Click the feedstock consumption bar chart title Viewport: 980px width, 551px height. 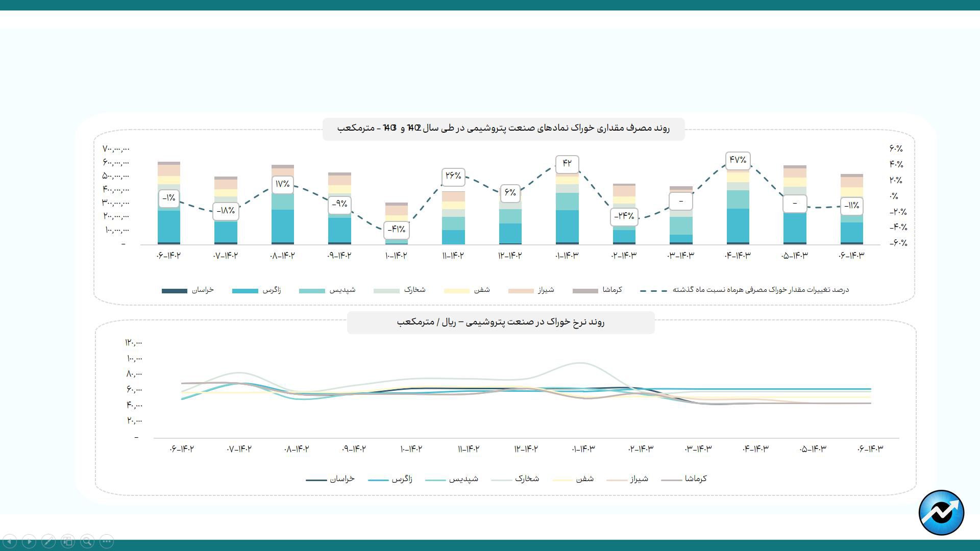point(503,128)
